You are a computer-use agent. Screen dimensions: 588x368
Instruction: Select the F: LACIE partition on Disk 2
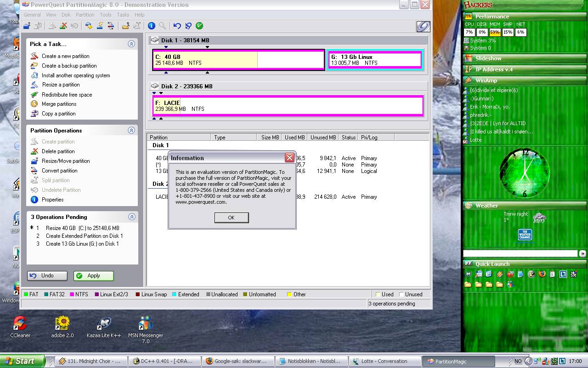288,106
